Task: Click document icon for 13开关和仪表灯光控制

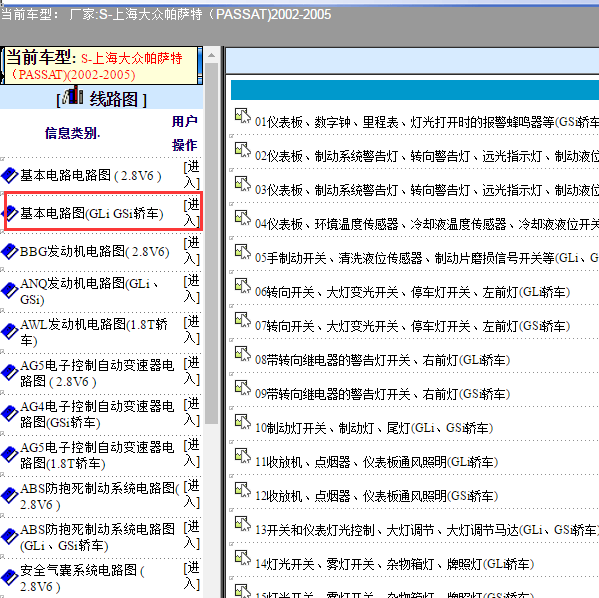Action: [243, 524]
